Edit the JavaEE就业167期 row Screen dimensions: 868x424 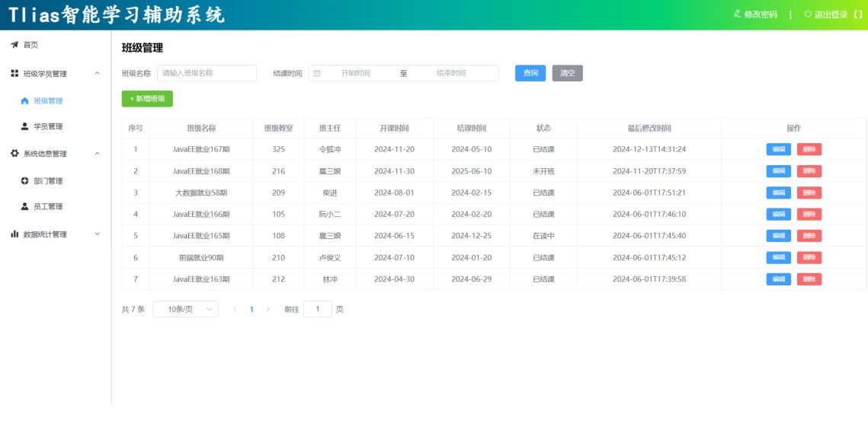coord(778,149)
